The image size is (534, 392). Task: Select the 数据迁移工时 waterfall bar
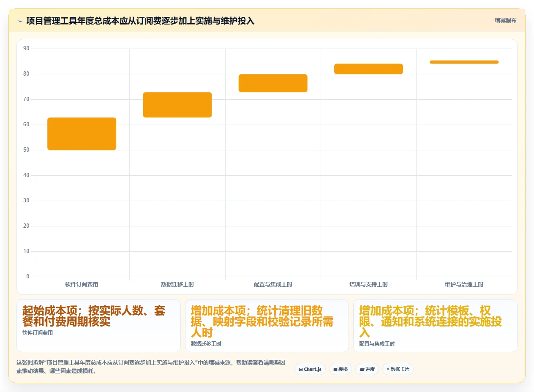coord(177,105)
